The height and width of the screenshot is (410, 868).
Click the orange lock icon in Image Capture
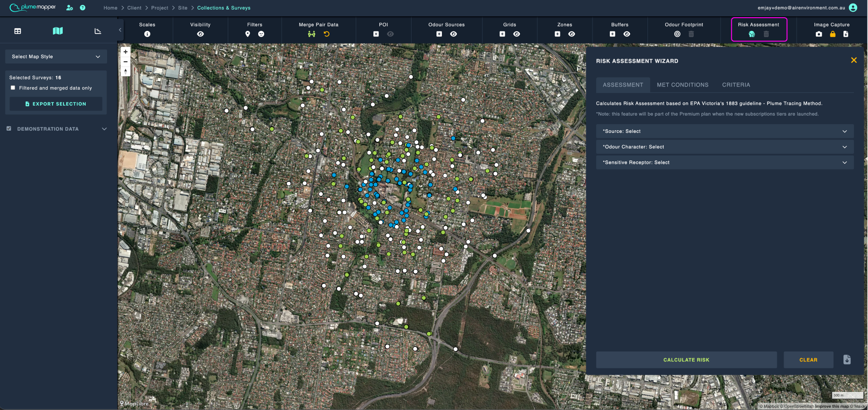click(x=833, y=34)
